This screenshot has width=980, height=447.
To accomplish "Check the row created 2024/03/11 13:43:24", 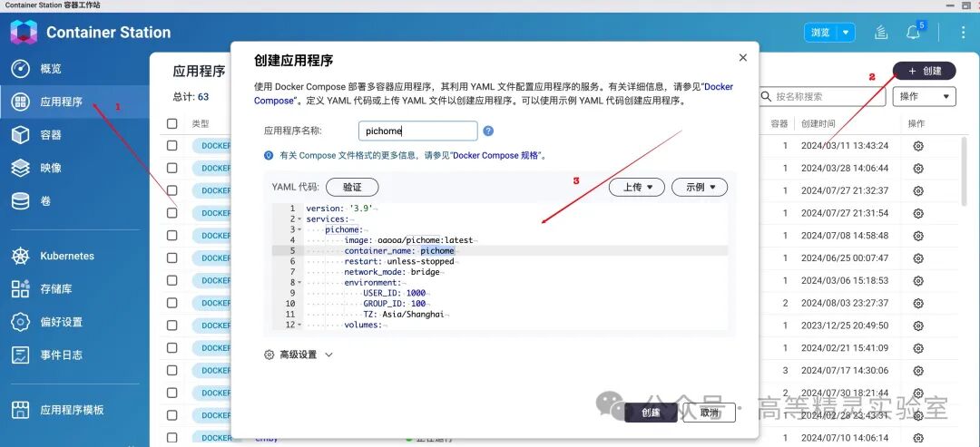I will tap(172, 145).
